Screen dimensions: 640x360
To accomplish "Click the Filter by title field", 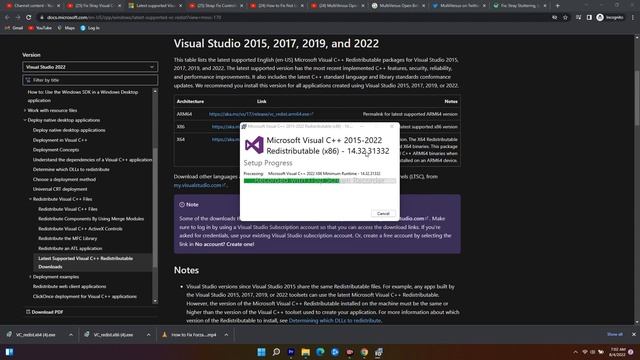I will tap(90, 80).
